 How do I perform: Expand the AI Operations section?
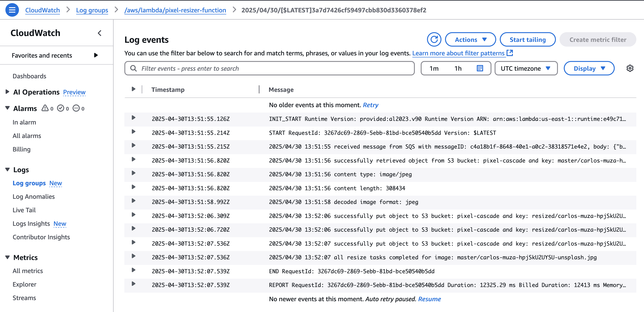click(7, 92)
